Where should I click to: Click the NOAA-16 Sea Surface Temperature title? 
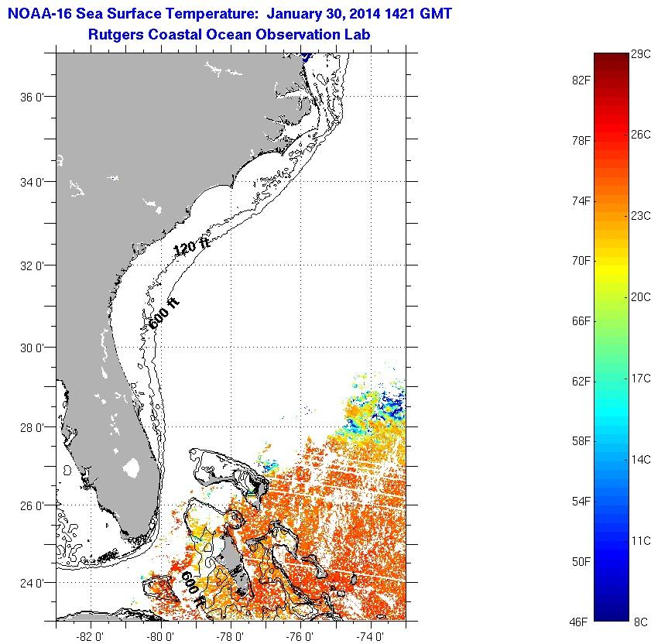click(x=230, y=14)
